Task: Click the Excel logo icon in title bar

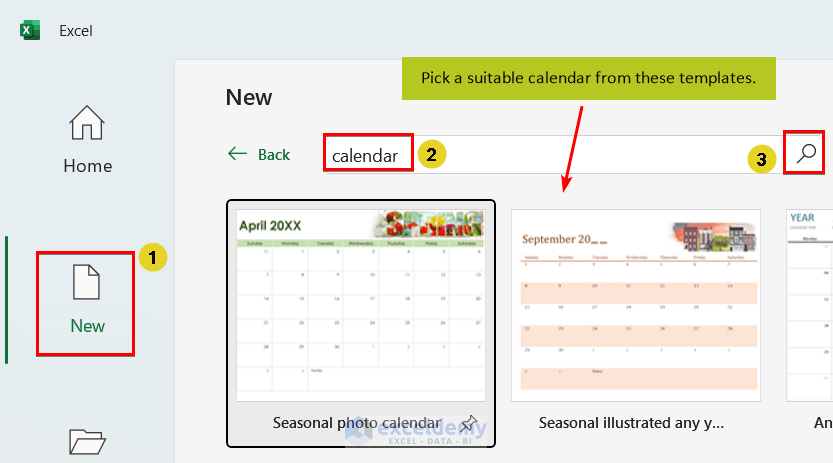Action: [30, 30]
